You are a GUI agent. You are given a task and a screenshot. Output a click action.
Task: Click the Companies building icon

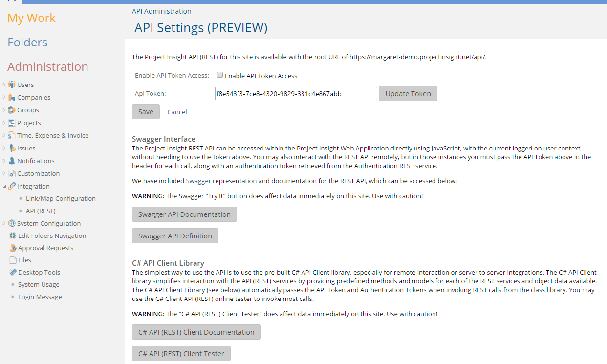point(12,97)
